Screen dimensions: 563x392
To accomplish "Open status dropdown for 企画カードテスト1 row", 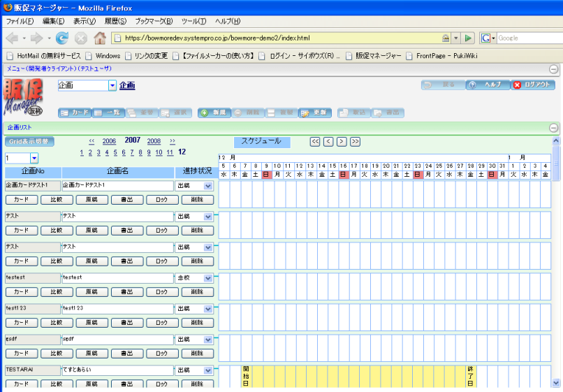I will click(x=208, y=186).
